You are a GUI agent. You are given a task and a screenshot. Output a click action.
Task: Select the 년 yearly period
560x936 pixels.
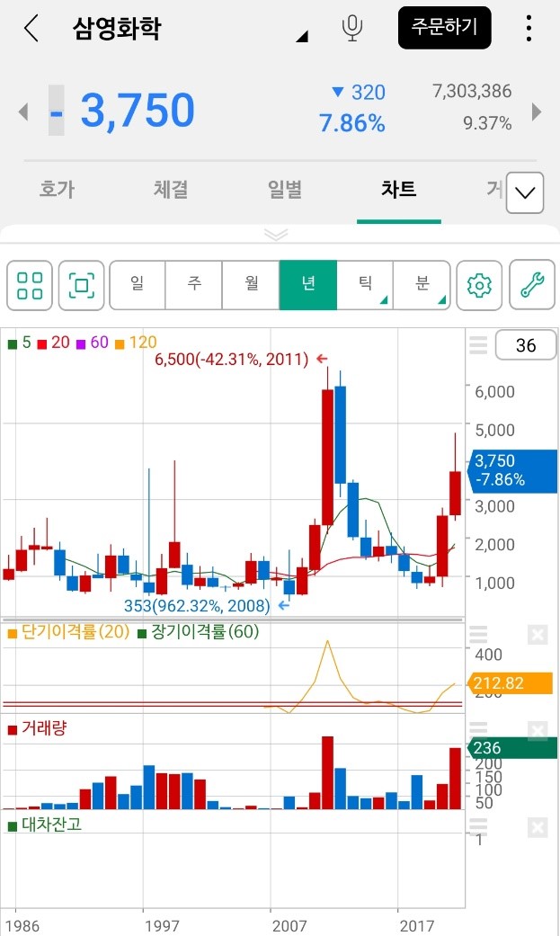pos(308,285)
